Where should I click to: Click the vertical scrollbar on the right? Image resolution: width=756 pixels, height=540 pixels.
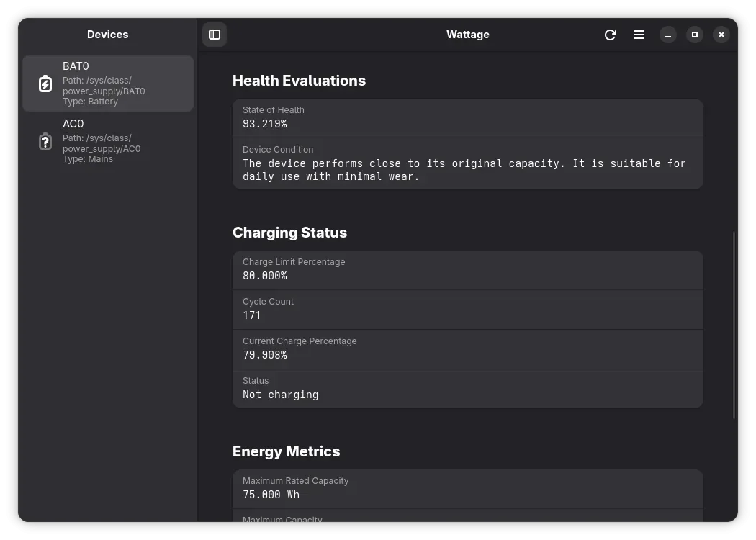[734, 325]
